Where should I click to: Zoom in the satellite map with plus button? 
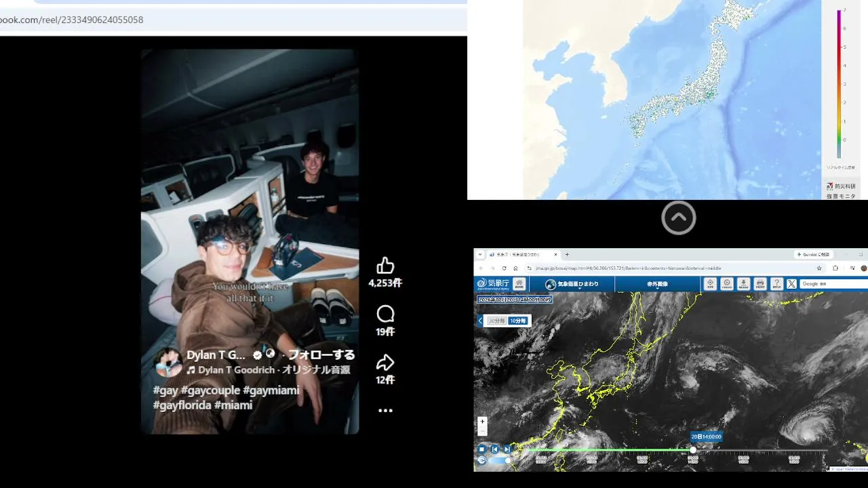482,422
